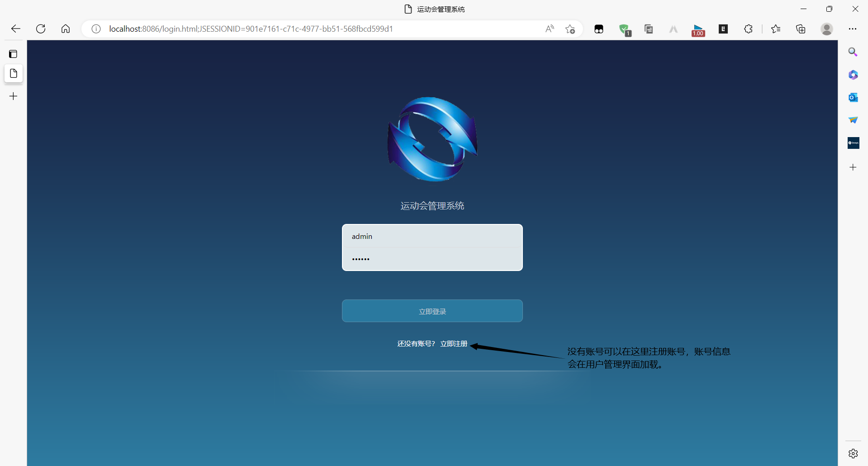Open the sidebar Search magnifier

(853, 52)
